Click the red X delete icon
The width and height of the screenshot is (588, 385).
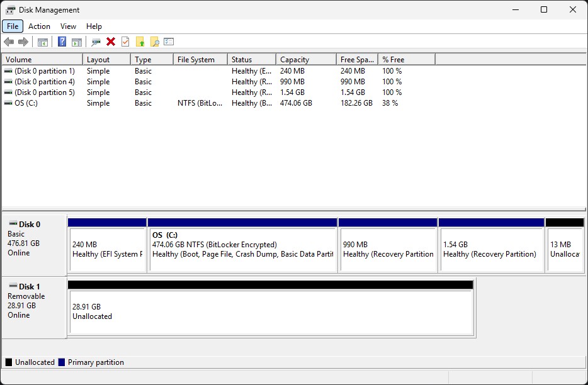[x=111, y=42]
